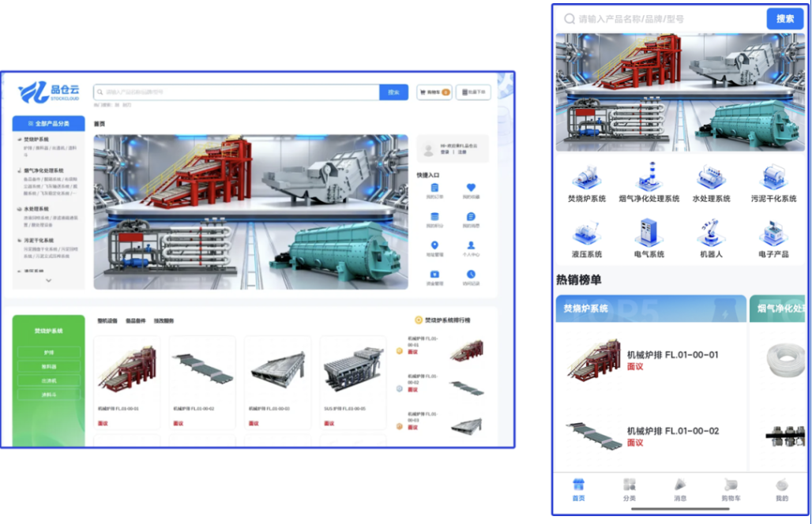Click the desktop 购物车 cart button
This screenshot has width=812, height=524.
coord(434,92)
